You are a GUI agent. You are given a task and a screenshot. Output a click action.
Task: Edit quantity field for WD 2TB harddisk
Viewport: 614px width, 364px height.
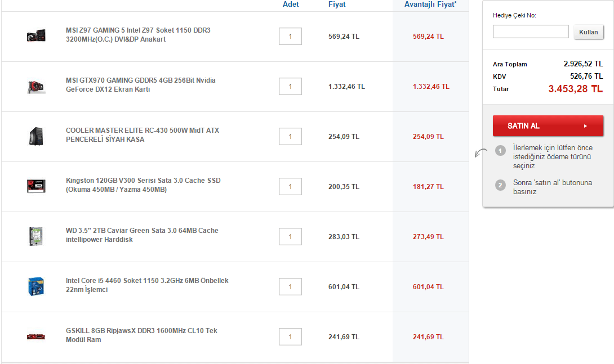coord(290,236)
